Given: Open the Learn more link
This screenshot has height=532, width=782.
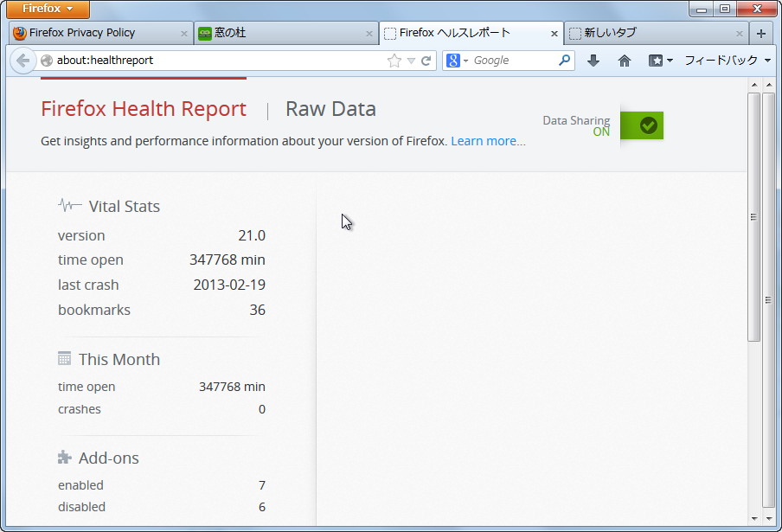Looking at the screenshot, I should click(488, 141).
